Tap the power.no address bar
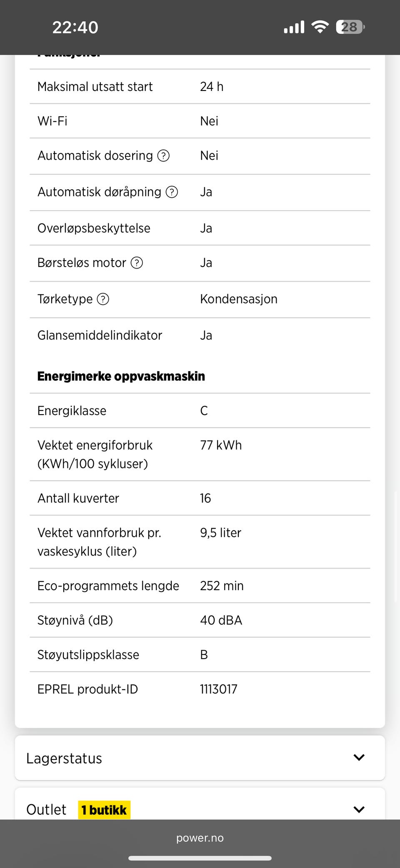 [x=200, y=838]
